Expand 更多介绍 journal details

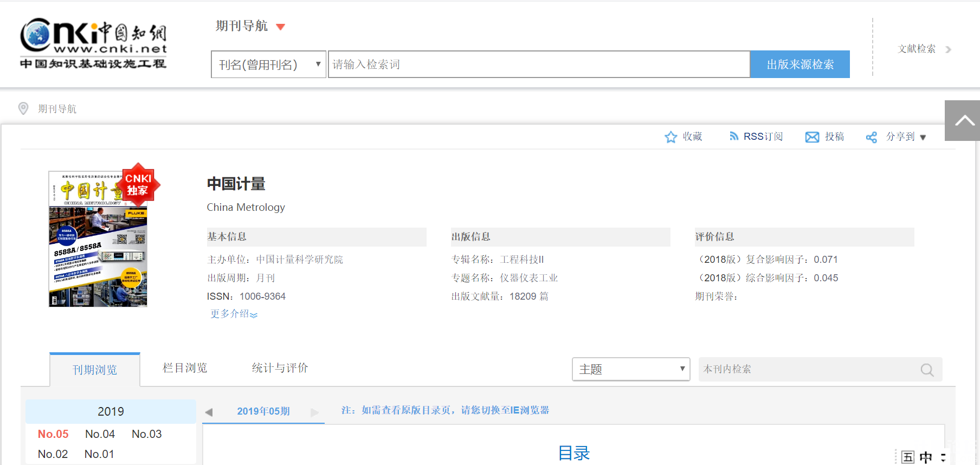click(x=234, y=314)
